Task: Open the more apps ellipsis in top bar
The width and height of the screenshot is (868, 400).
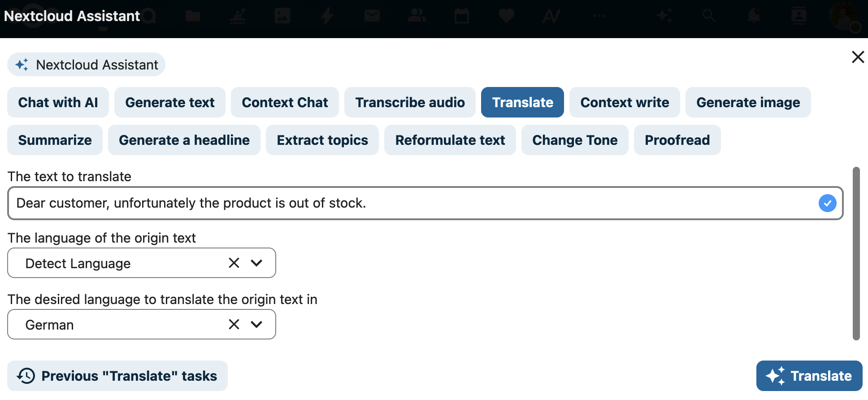Action: [599, 16]
